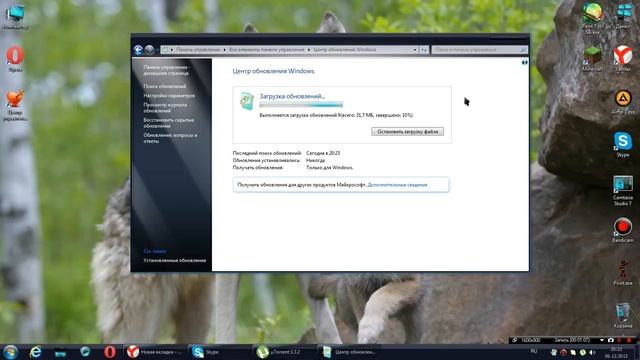Click "Все элементы панели управления" breadcrumb

(x=267, y=49)
